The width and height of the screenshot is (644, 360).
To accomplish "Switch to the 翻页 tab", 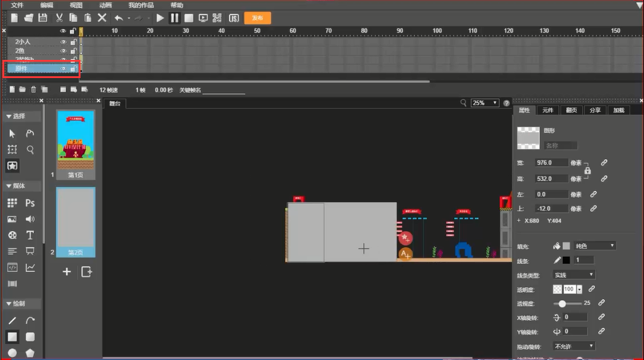I will pyautogui.click(x=571, y=111).
